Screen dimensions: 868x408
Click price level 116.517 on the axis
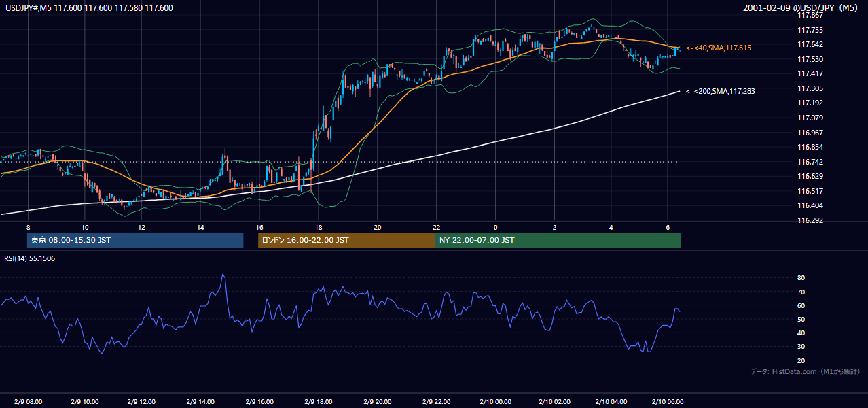(x=810, y=191)
